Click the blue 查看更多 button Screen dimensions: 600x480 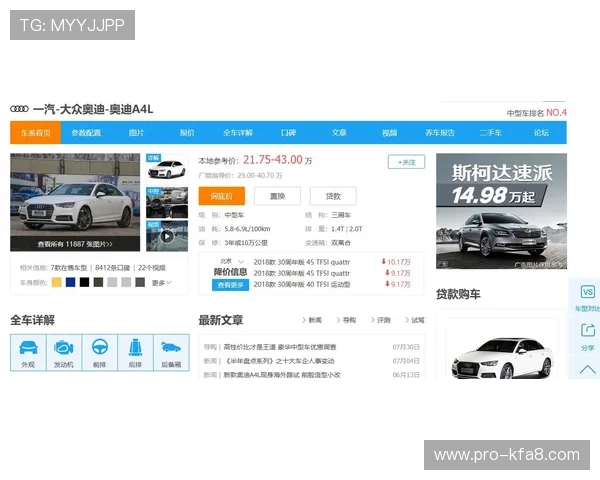coord(230,285)
